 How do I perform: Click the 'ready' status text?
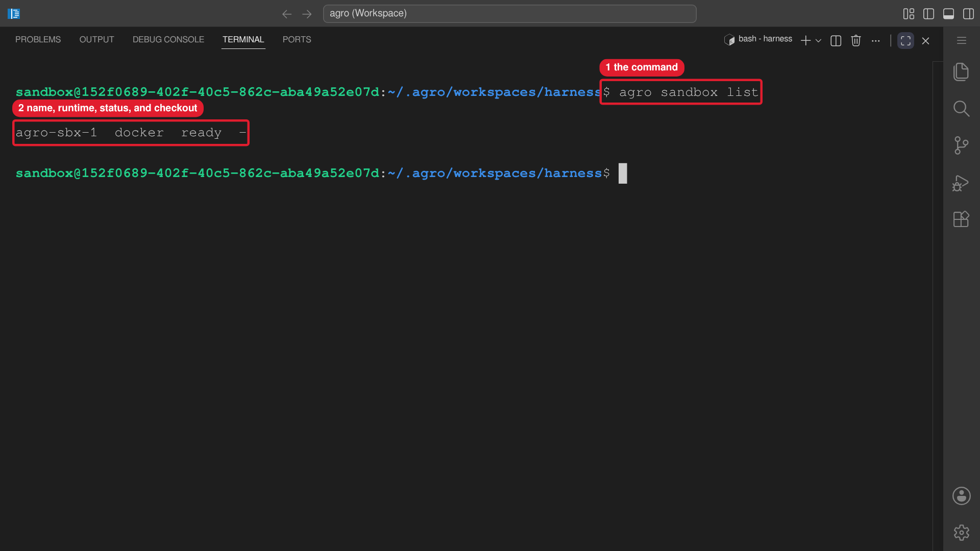[x=201, y=133]
